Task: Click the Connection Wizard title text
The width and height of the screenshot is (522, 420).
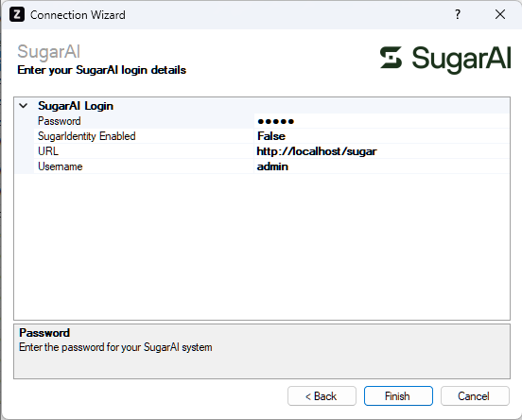Action: click(x=78, y=15)
